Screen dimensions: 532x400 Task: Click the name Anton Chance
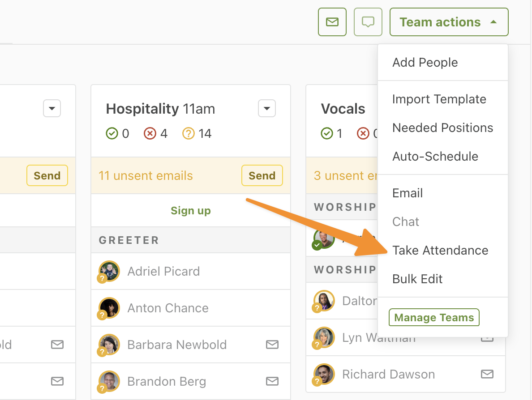tap(168, 308)
